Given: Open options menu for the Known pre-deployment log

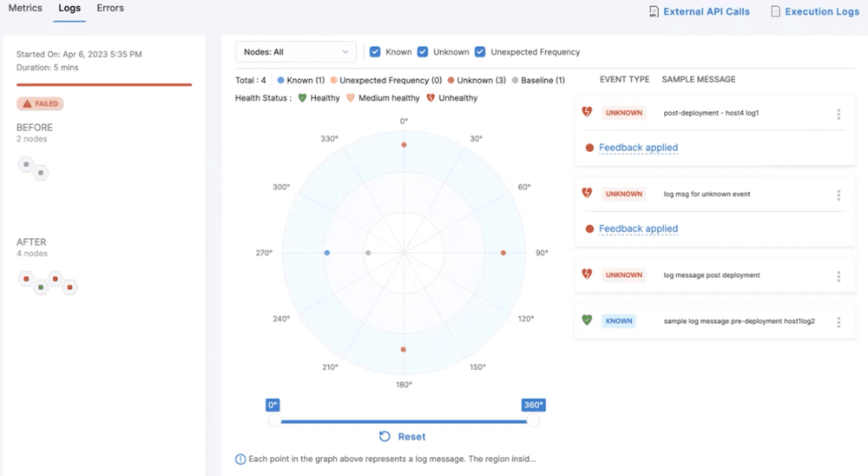Looking at the screenshot, I should click(838, 322).
